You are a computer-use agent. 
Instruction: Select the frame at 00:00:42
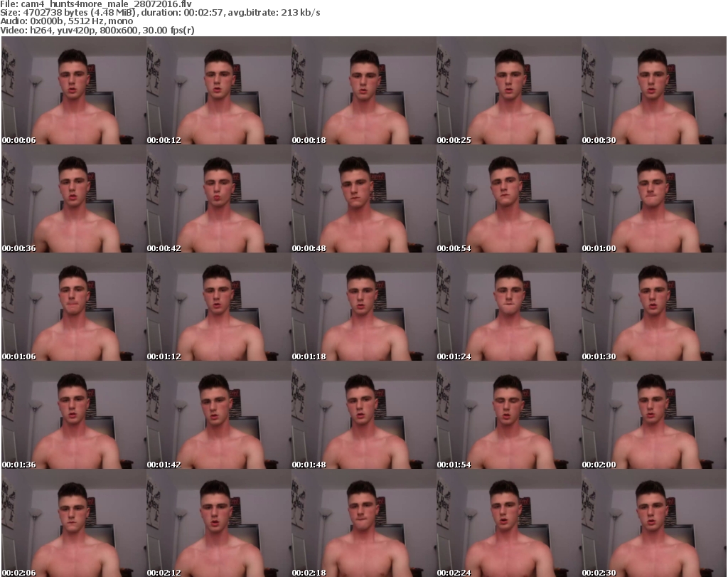pos(219,198)
